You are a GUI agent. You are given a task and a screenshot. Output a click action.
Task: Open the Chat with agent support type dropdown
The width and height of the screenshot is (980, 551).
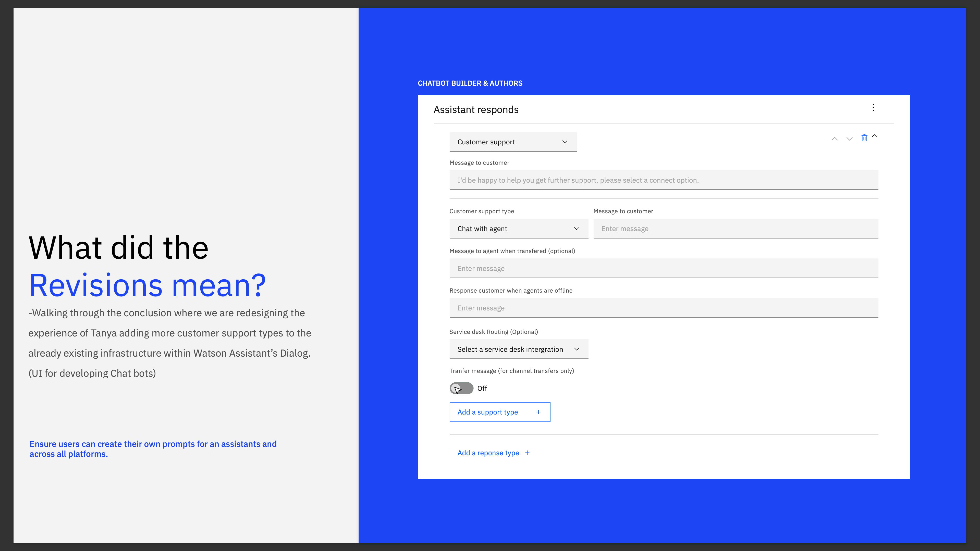[519, 229]
